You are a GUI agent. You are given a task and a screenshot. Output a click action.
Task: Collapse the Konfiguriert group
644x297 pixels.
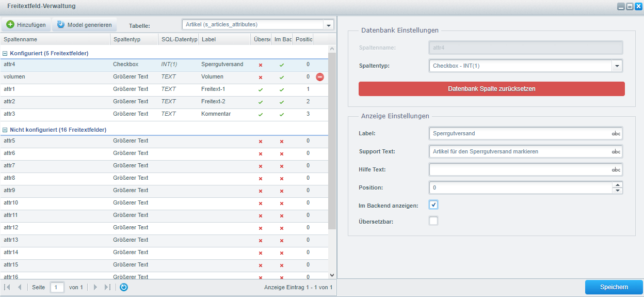point(5,53)
